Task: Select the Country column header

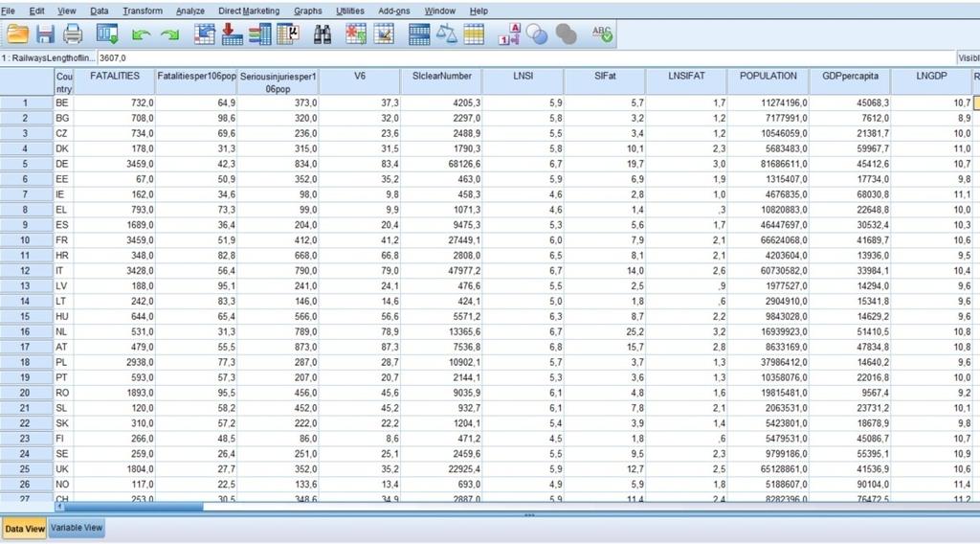Action: 64,82
